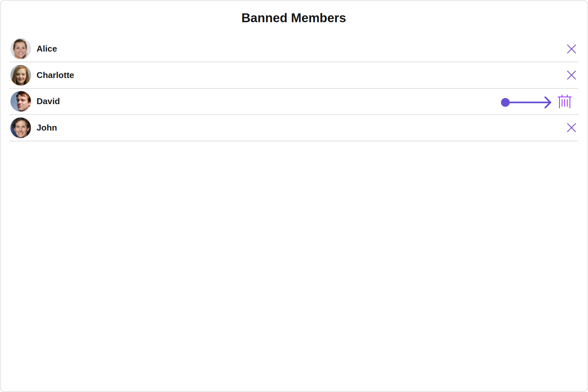This screenshot has height=392, width=588.
Task: Select the name Charlotte
Action: pyautogui.click(x=55, y=75)
